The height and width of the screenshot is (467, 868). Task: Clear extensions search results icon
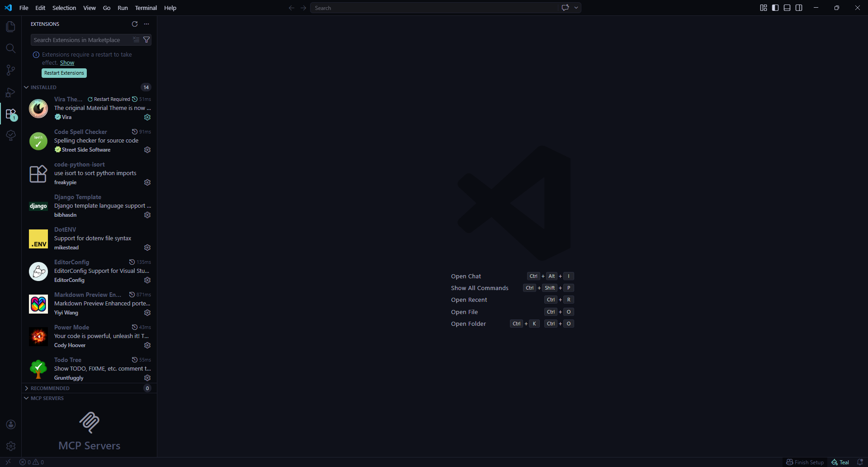[136, 40]
